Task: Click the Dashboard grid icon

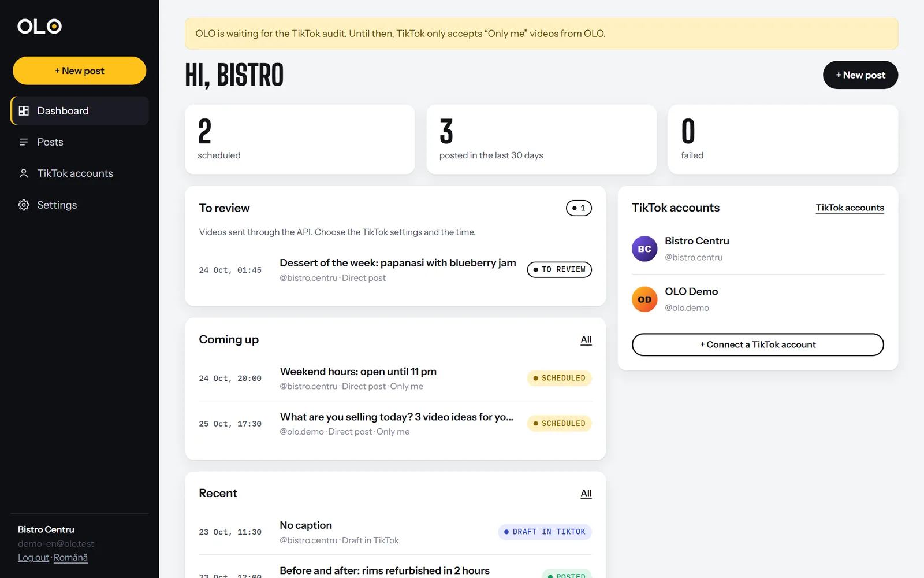Action: point(24,110)
